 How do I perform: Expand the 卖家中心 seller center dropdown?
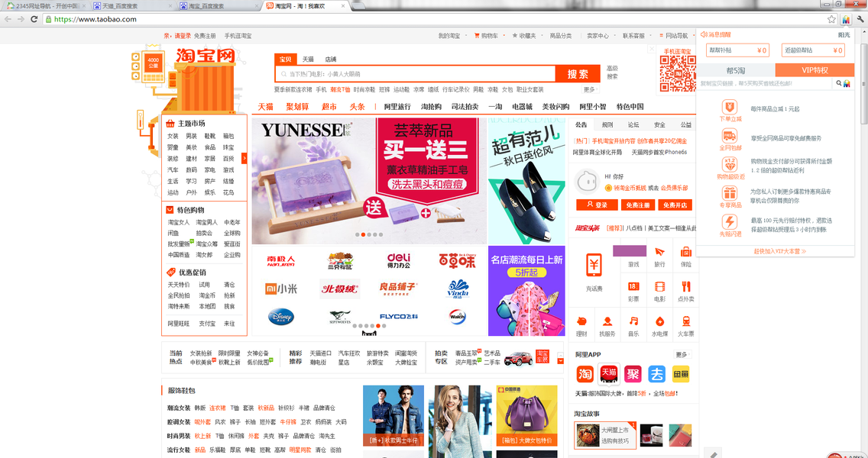tap(600, 35)
